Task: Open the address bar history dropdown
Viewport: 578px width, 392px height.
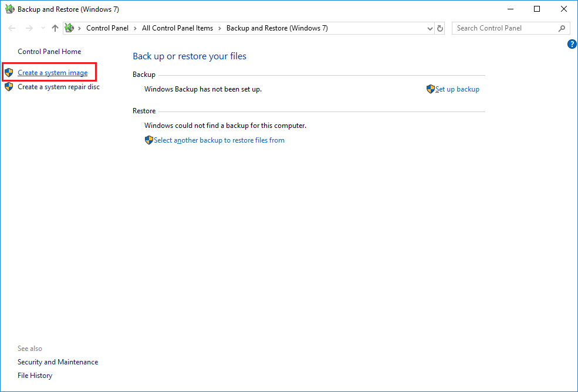Action: pos(430,28)
